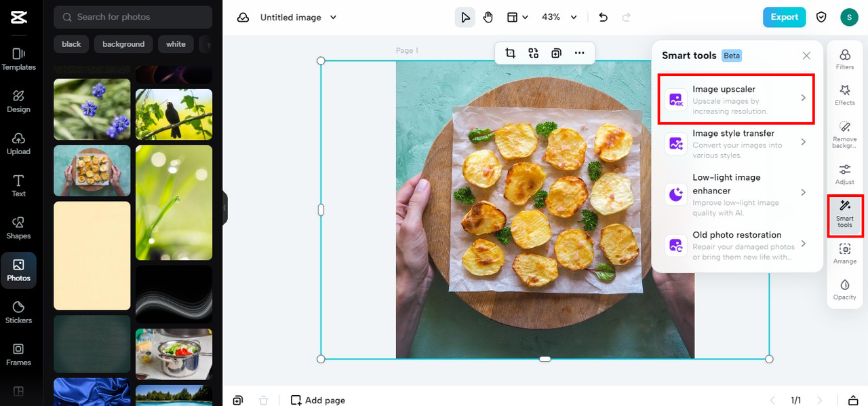Select the blackbird on branch thumbnail
Image resolution: width=868 pixels, height=406 pixels.
point(174,114)
